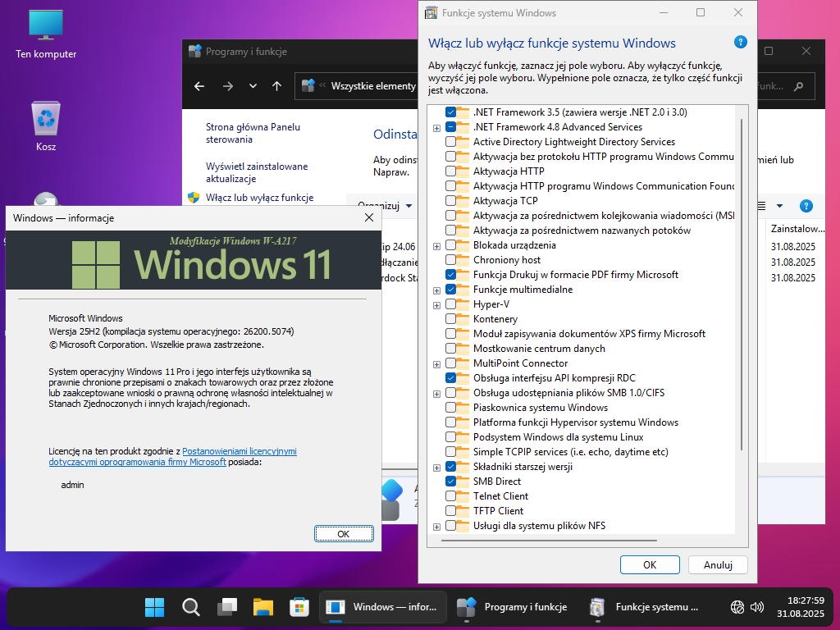
Task: Open Microsoft Store from the taskbar
Action: [299, 607]
